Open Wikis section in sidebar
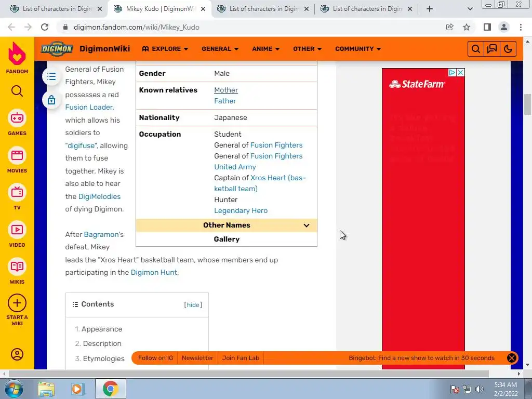The height and width of the screenshot is (399, 532). tap(17, 271)
